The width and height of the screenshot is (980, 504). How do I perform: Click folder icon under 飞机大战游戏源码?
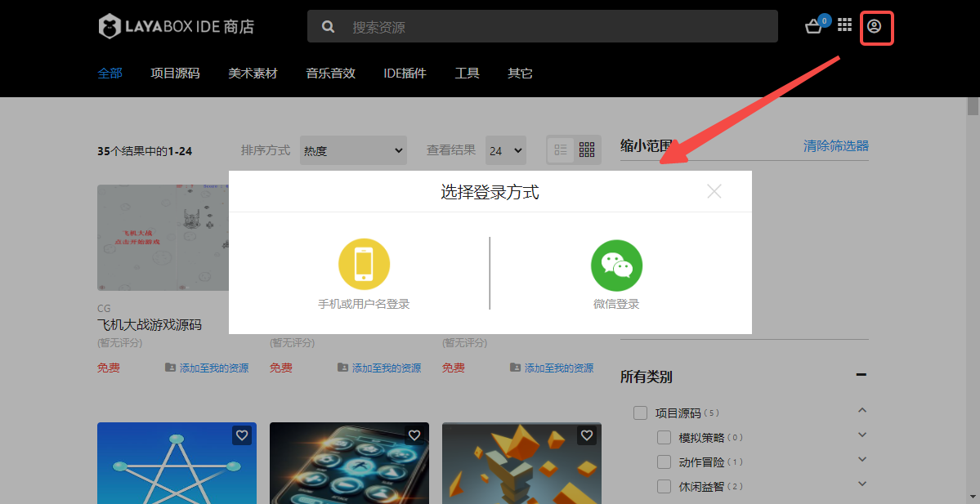(x=170, y=368)
